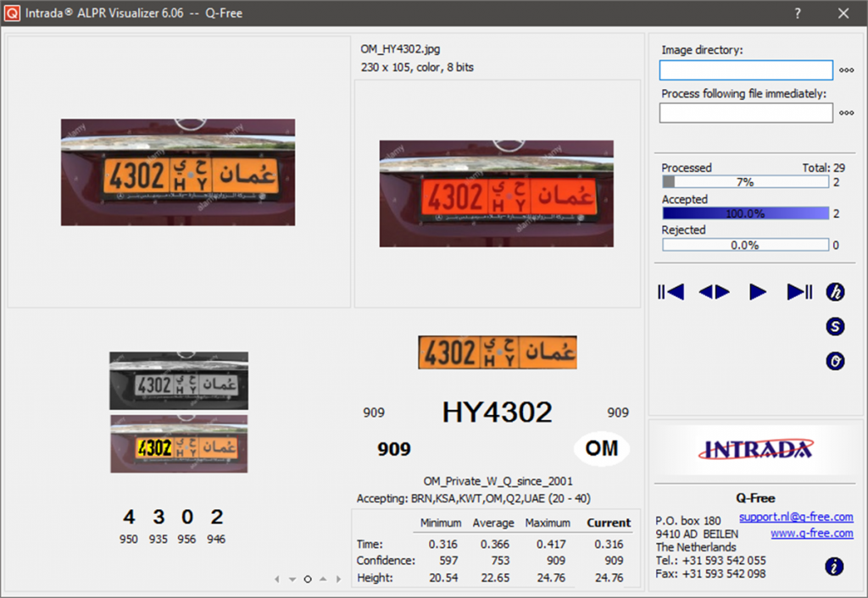This screenshot has height=598, width=868.
Task: Browse for image directory with ellipsis button
Action: pos(846,70)
